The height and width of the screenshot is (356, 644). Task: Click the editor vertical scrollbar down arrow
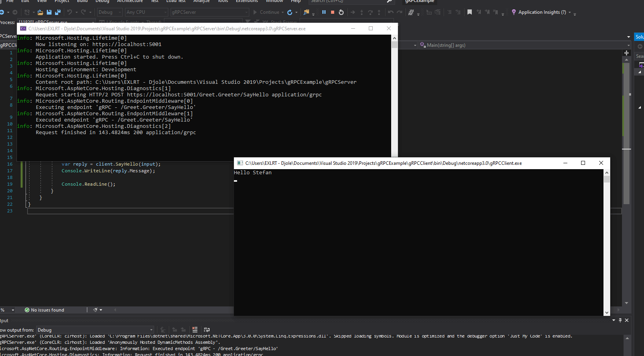tap(626, 303)
